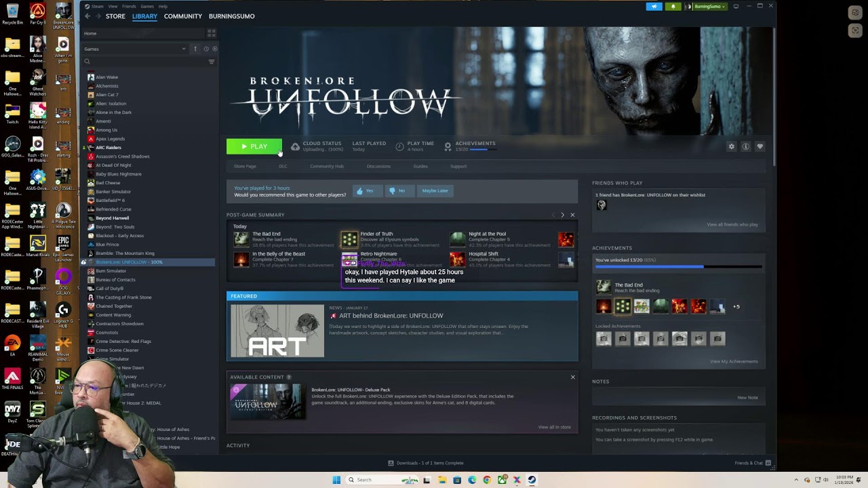Toggle sort by recent activity clock icon
The width and height of the screenshot is (868, 488).
(x=206, y=49)
